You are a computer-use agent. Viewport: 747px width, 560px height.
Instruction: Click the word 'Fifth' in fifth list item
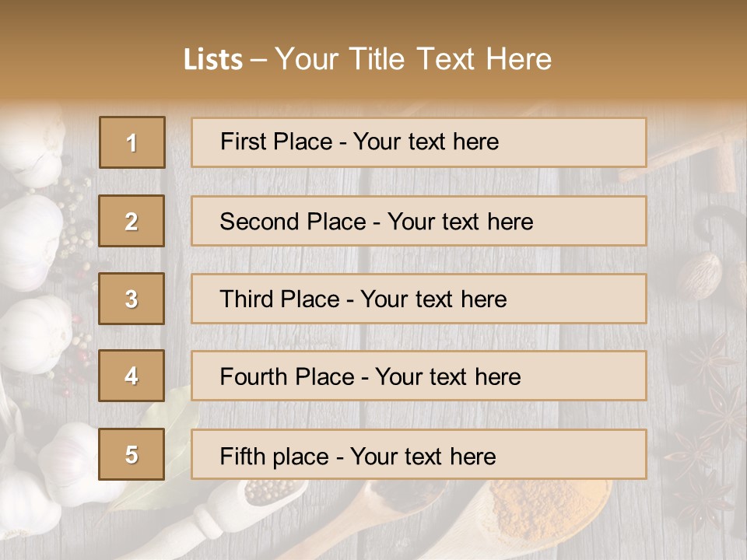(242, 457)
